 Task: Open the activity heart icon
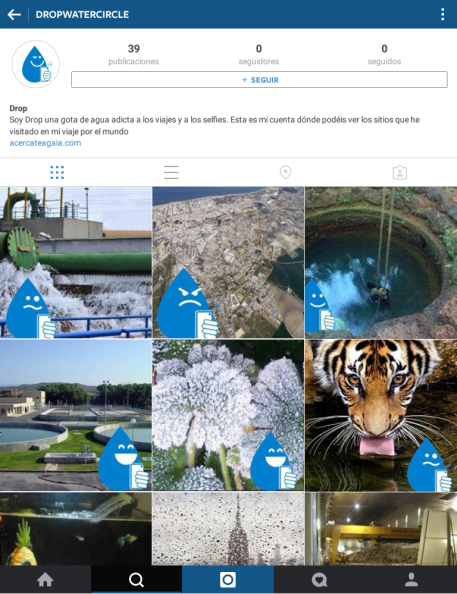tap(319, 580)
